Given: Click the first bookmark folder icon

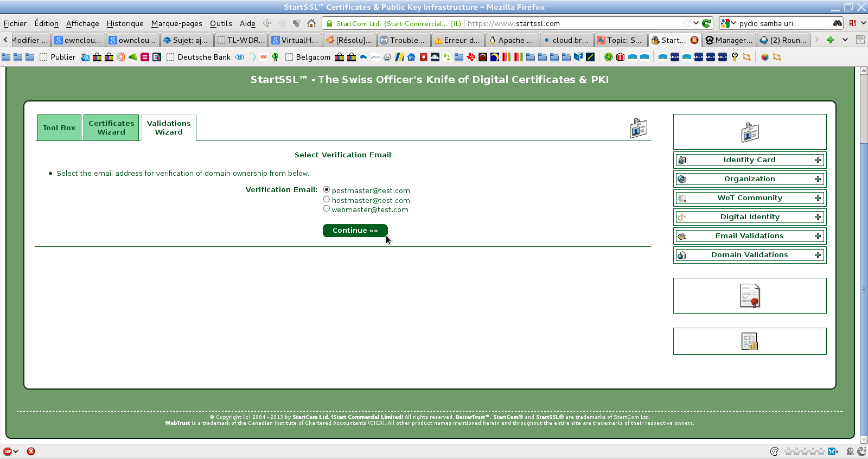Looking at the screenshot, I should (6, 57).
